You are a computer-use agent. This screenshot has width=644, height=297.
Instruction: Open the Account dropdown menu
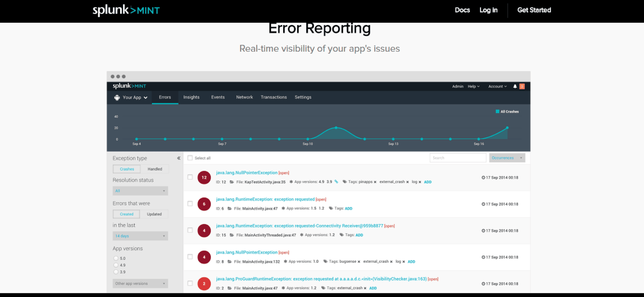coord(497,86)
